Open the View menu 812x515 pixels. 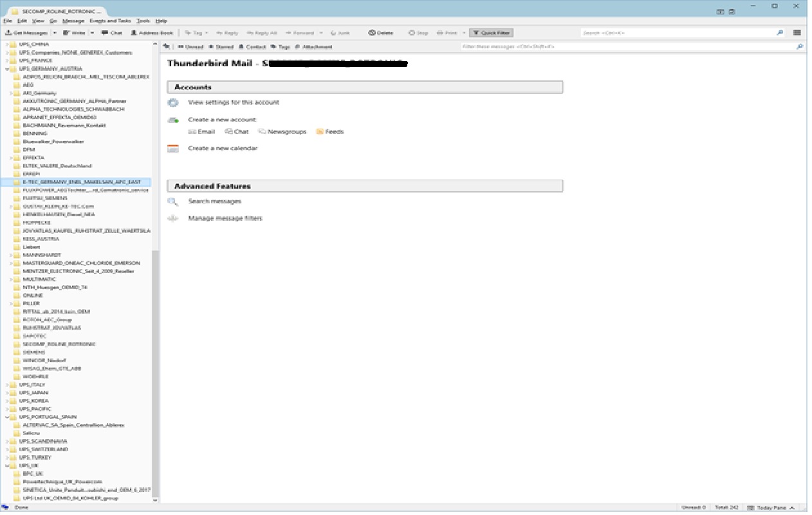38,21
